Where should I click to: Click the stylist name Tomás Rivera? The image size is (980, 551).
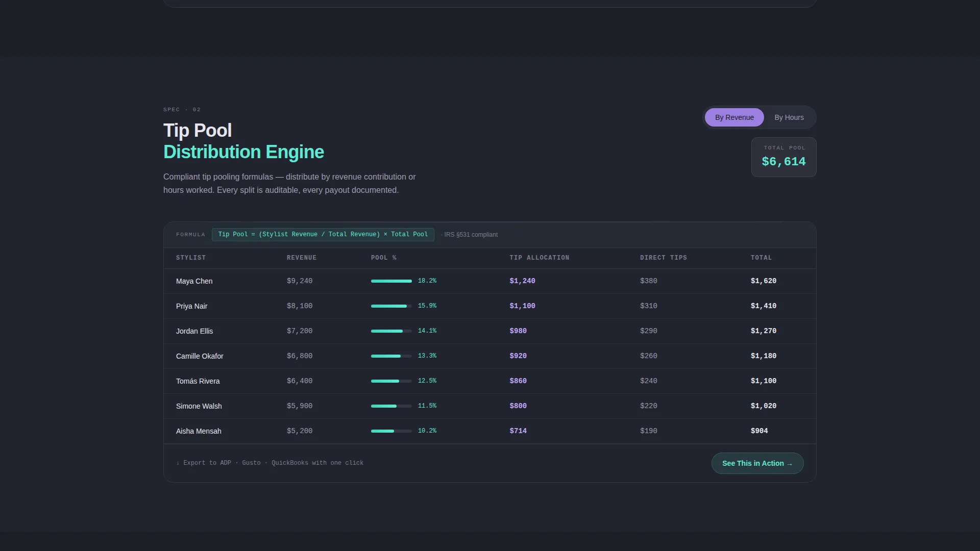(x=198, y=381)
